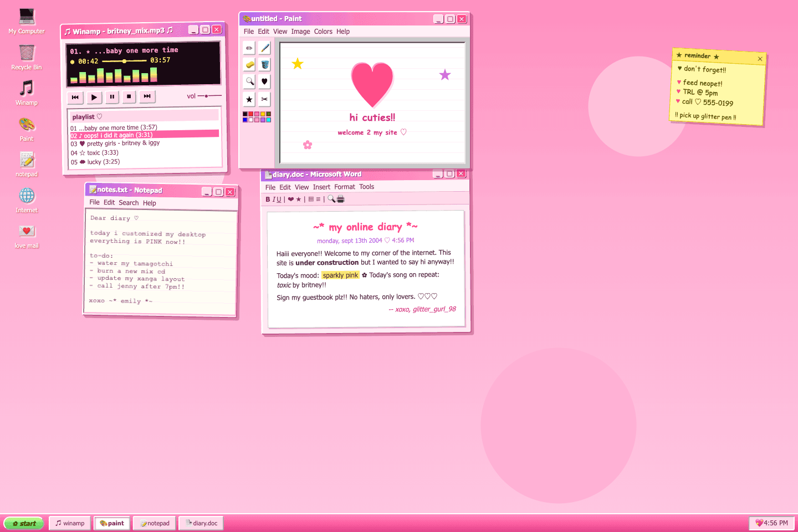This screenshot has width=798, height=532.
Task: Open the Search menu in Notepad
Action: 129,203
